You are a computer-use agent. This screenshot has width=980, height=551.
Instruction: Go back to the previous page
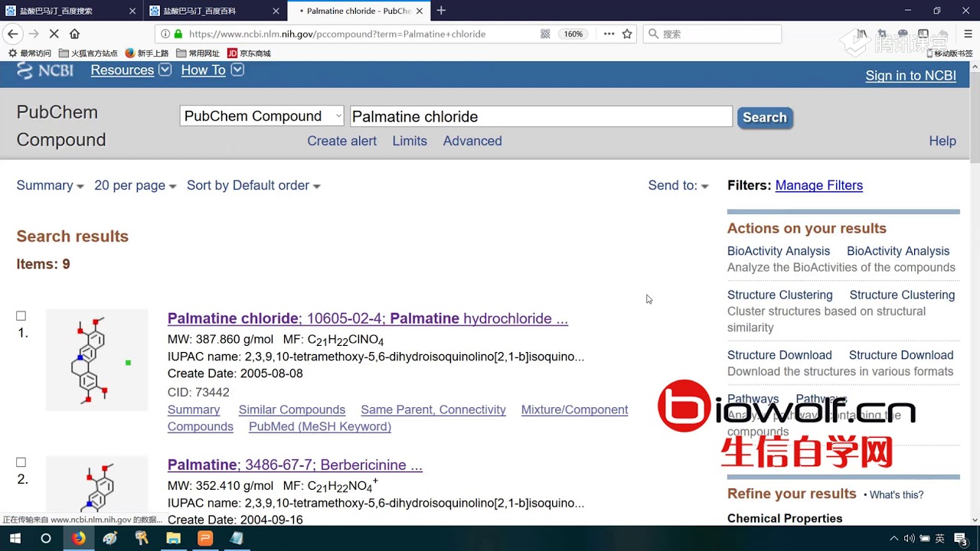(x=12, y=34)
